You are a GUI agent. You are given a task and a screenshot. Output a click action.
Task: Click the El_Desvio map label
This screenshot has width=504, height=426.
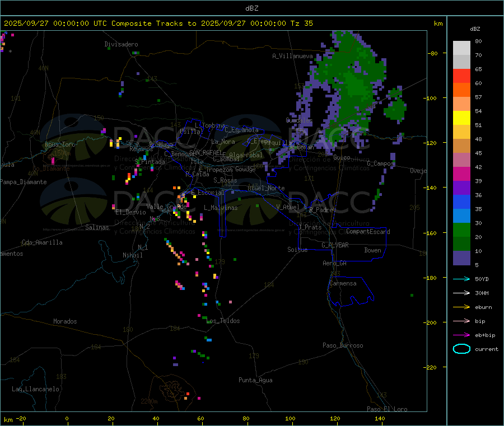point(130,212)
